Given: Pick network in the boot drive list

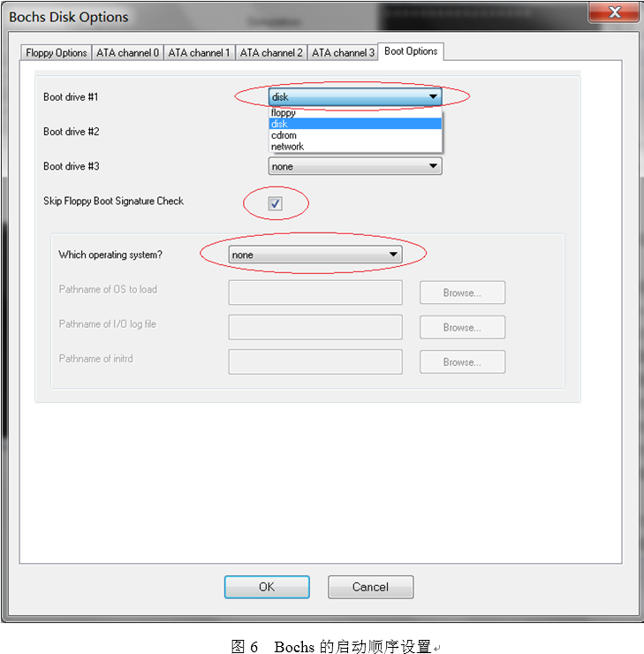Looking at the screenshot, I should point(355,147).
